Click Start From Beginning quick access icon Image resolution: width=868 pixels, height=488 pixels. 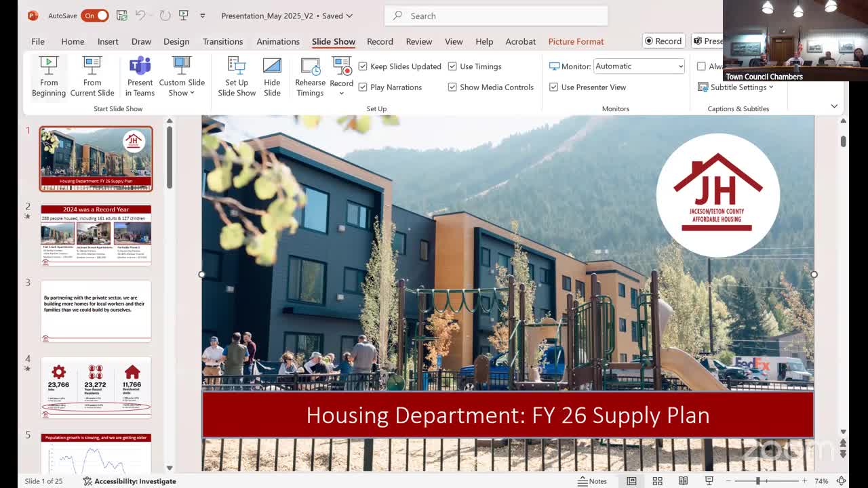(x=183, y=16)
